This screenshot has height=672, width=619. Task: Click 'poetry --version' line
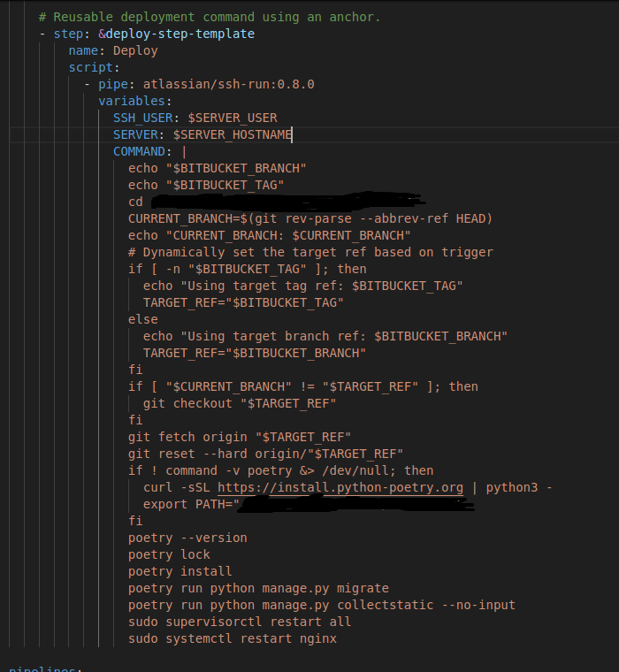[187, 538]
